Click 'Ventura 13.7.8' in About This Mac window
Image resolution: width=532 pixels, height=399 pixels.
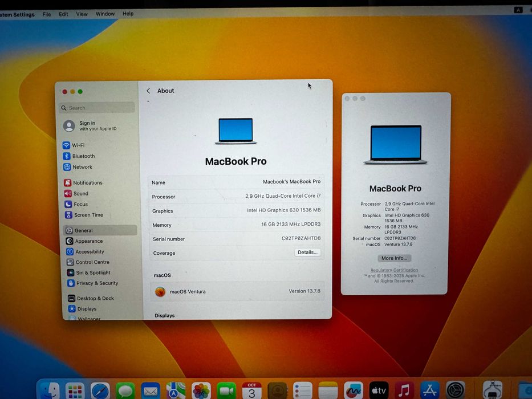click(399, 245)
